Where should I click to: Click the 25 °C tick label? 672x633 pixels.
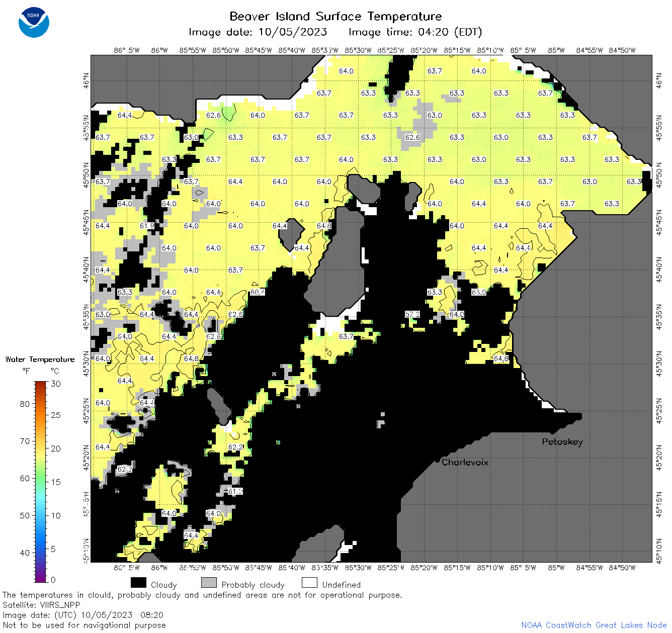56,415
